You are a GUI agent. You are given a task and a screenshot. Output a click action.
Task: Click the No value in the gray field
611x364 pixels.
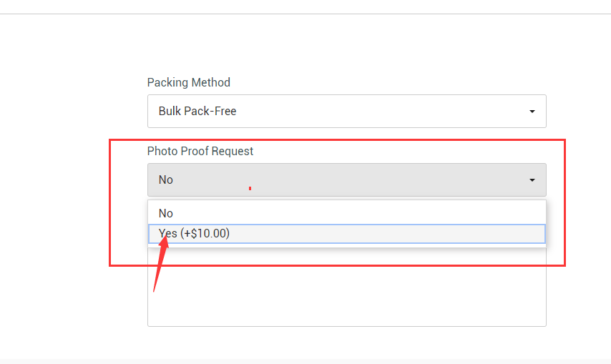click(165, 180)
